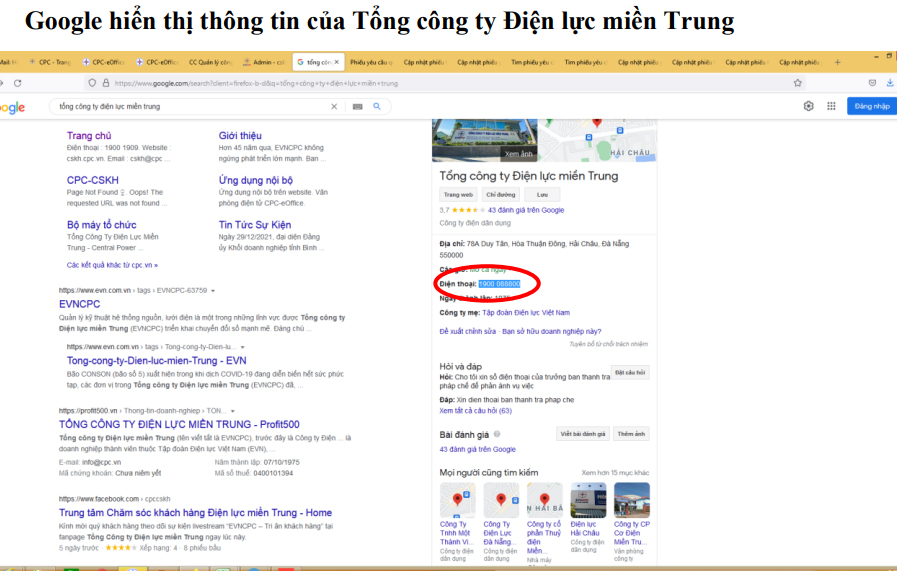Open the Firefox downloads arrow icon
The width and height of the screenshot is (897, 571).
point(890,83)
